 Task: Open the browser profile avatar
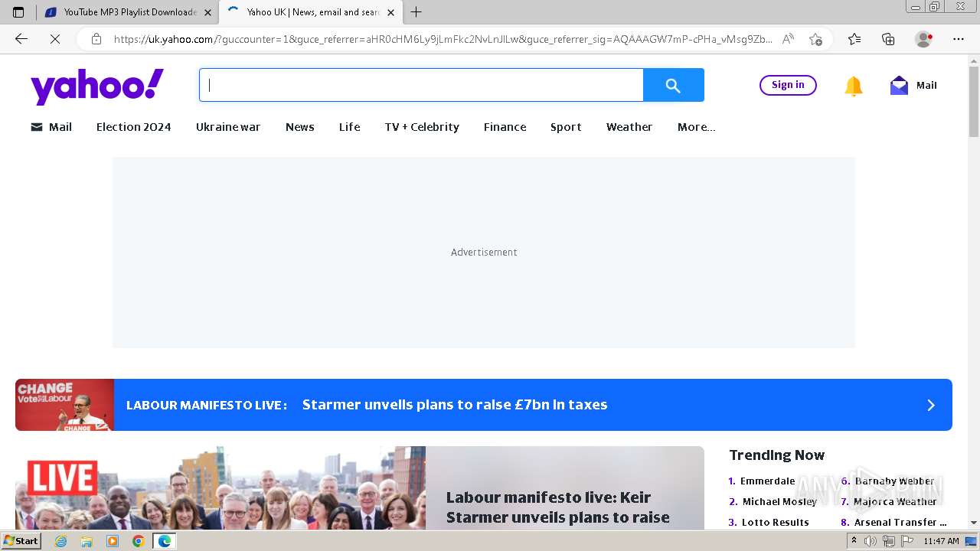point(924,39)
